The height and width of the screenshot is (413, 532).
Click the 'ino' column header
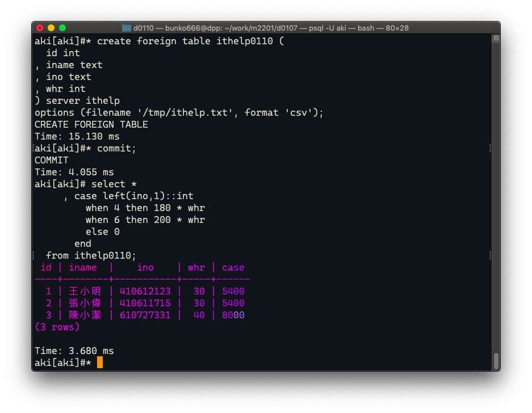tap(145, 268)
